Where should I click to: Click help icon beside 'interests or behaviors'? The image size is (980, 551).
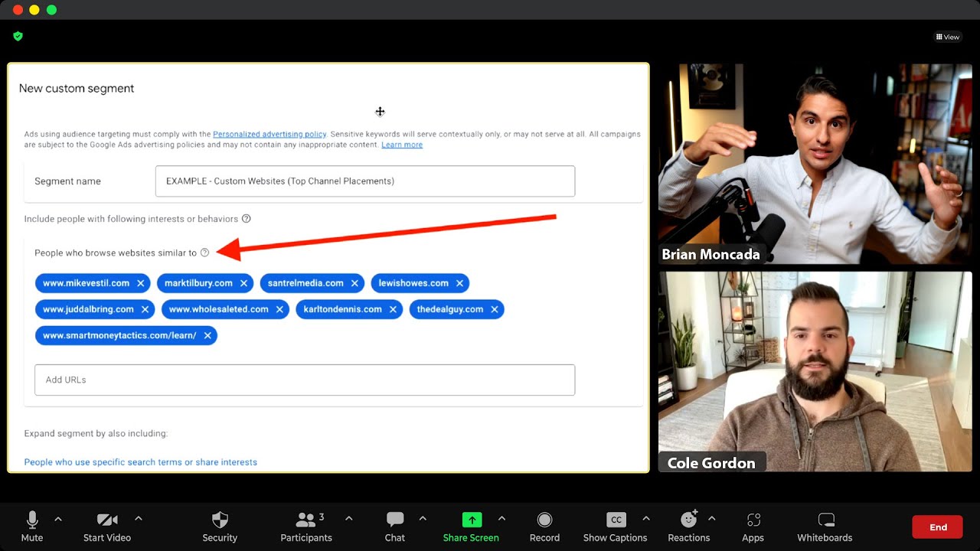[x=247, y=219]
